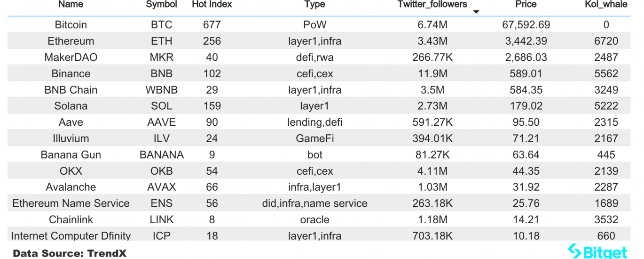Viewport: 644px width, 259px height.
Task: Click the Symbol column header
Action: (x=162, y=4)
